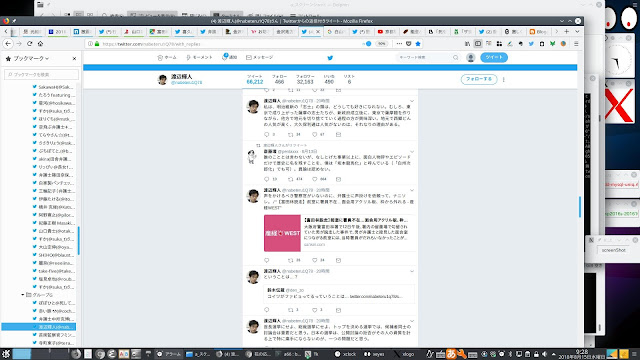640x360 pixels.
Task: Open dropdown caret on first 渡辺輝人 tweet
Action: [x=412, y=101]
